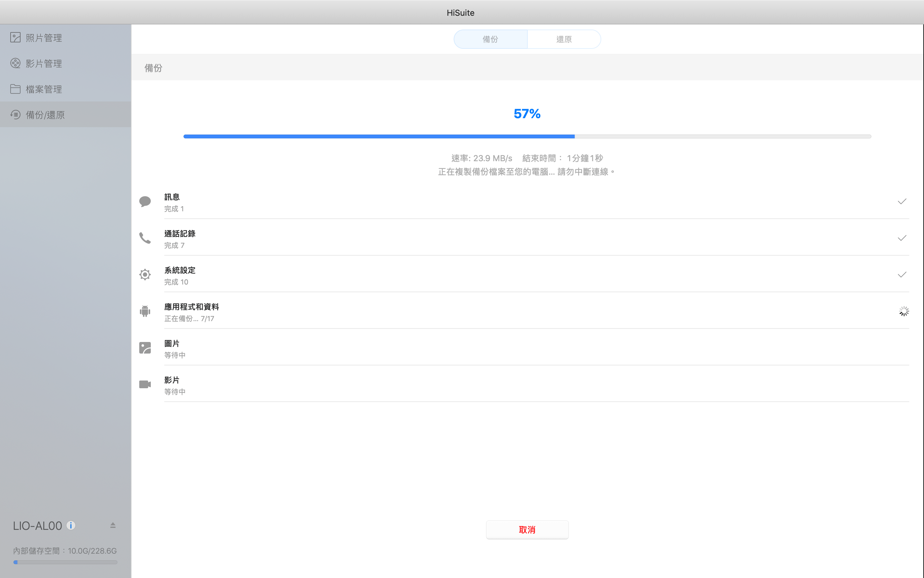The height and width of the screenshot is (578, 924).
Task: Click 等待中 status under 圖片
Action: coord(175,355)
